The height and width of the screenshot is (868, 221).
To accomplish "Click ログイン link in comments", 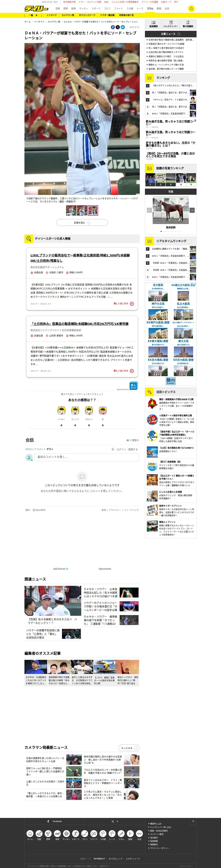I will pos(121,449).
